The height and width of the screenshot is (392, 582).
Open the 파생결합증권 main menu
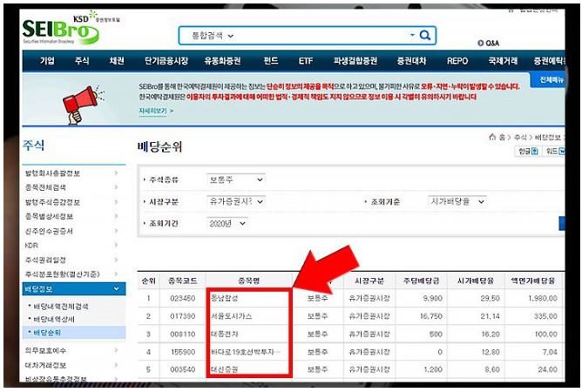355,61
